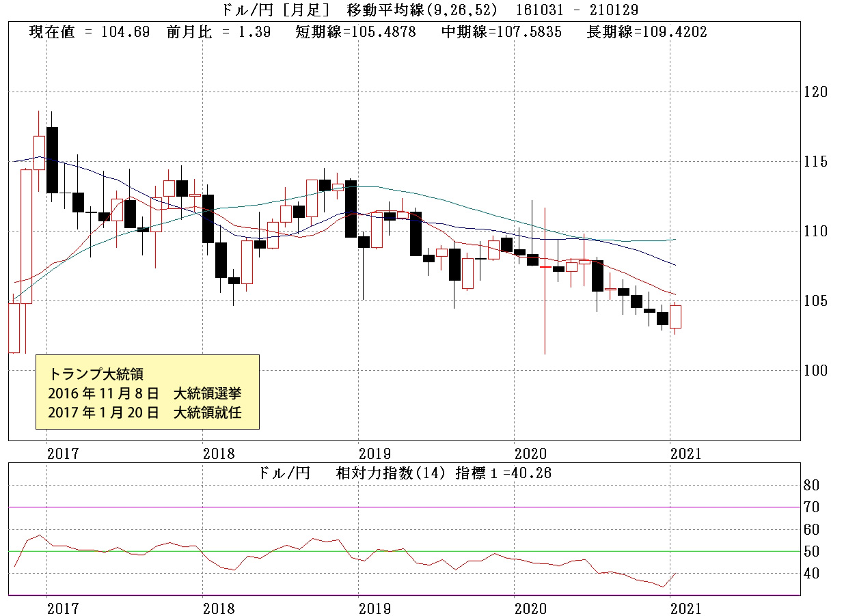Click the 移動平均線(9,26,52) title text

pyautogui.click(x=422, y=10)
